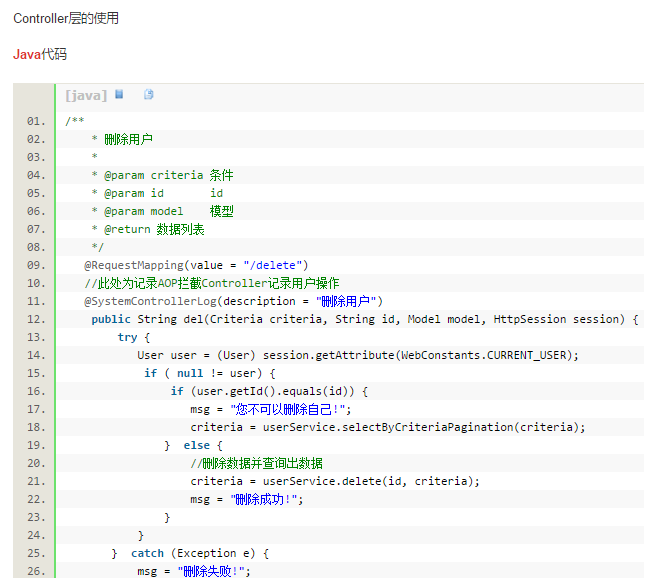652x578 pixels.
Task: Click '@param id' comment line
Action: [x=157, y=193]
